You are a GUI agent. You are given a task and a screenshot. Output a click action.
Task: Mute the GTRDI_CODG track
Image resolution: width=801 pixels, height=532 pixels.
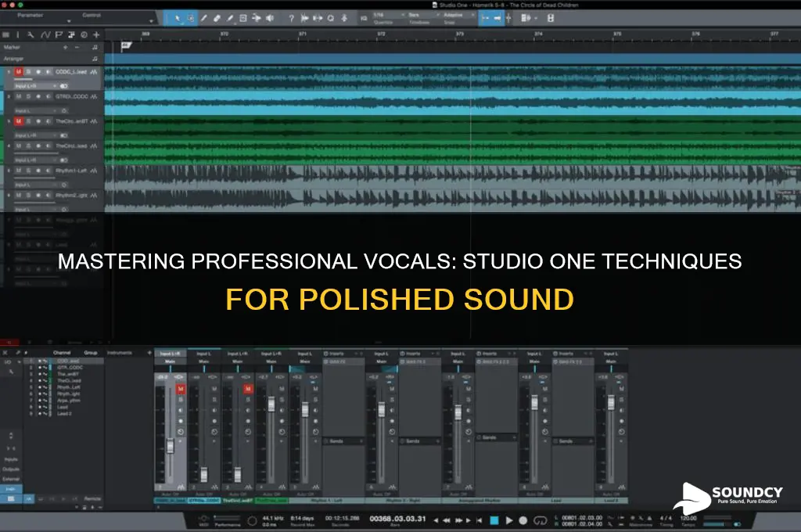point(19,96)
